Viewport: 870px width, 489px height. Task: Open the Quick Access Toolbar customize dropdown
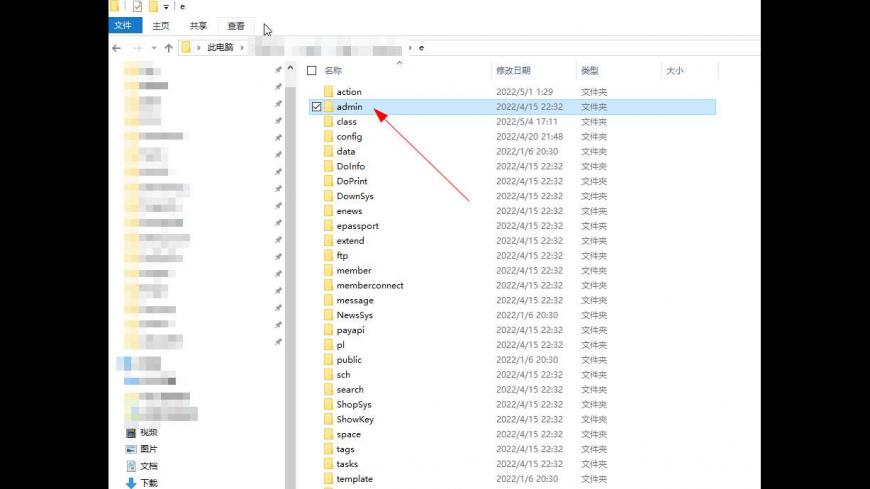click(x=165, y=7)
